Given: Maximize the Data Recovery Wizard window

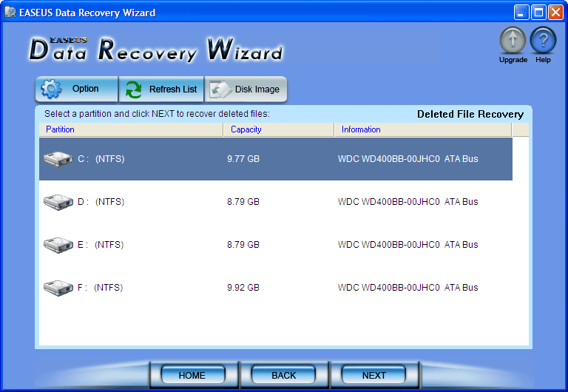Looking at the screenshot, I should (x=538, y=13).
